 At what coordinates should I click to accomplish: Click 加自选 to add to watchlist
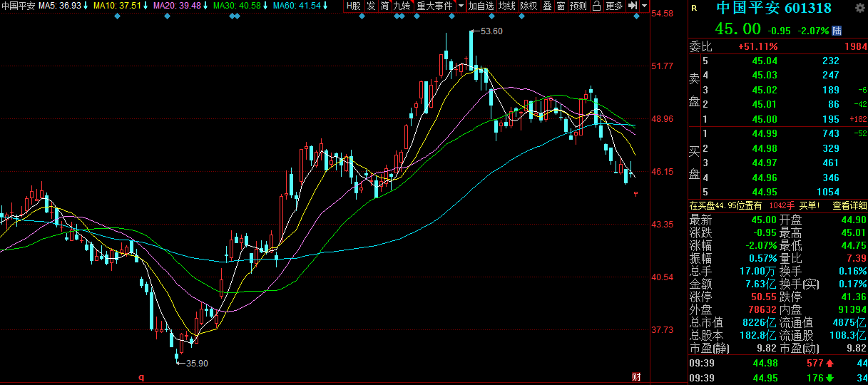pyautogui.click(x=481, y=6)
